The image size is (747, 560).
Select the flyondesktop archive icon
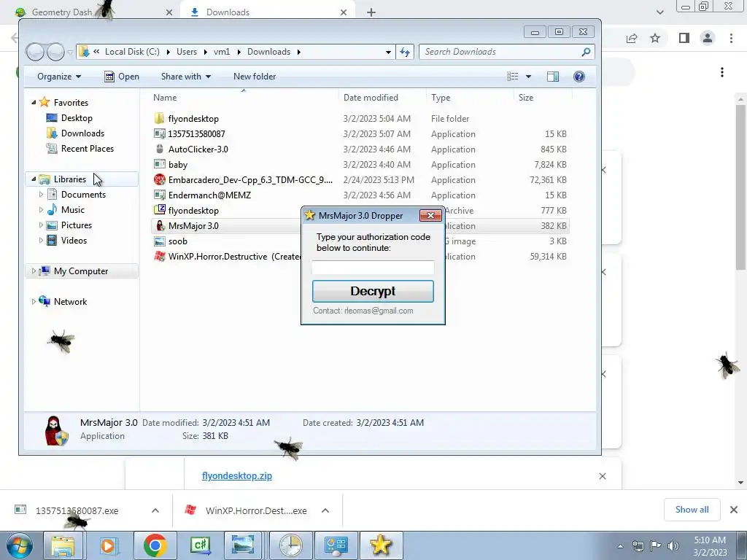click(x=160, y=210)
